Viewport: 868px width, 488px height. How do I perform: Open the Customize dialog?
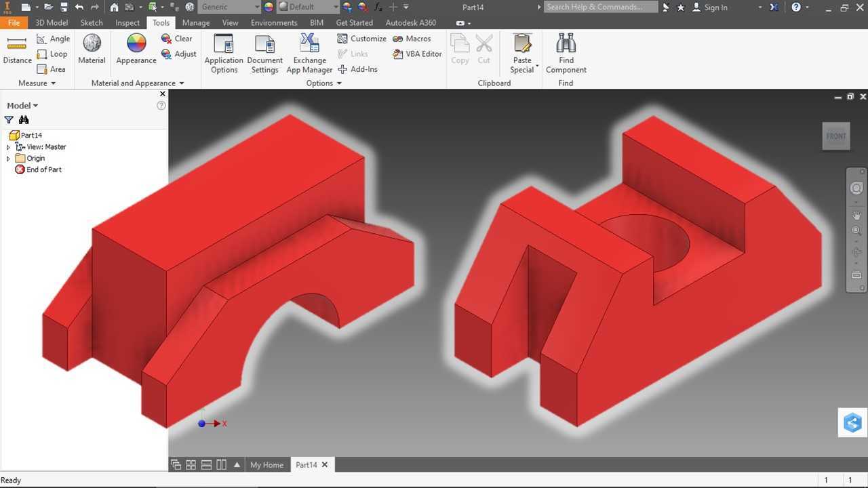[361, 39]
